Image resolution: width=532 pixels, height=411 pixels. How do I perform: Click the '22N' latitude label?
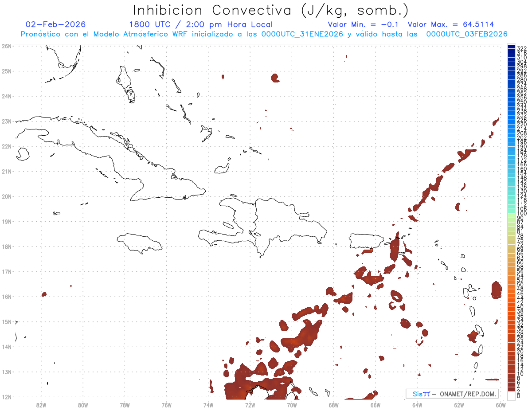[x=6, y=146]
